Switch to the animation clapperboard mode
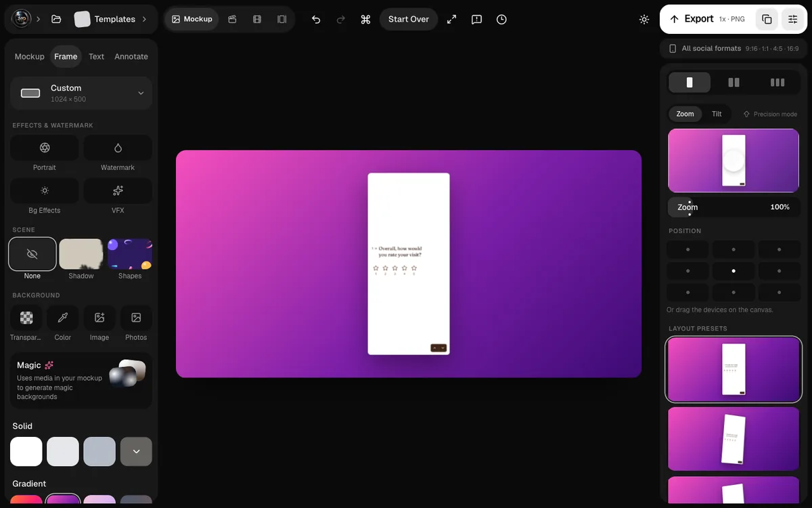The image size is (812, 508). point(232,19)
